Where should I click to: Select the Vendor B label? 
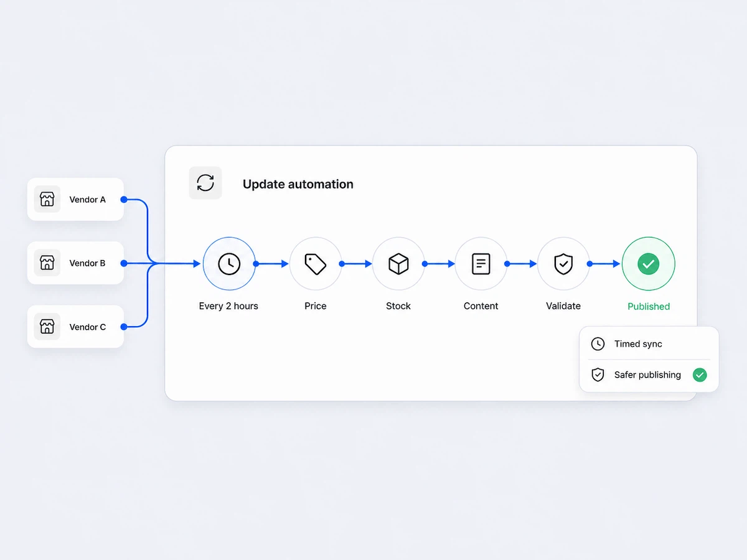[x=87, y=263]
